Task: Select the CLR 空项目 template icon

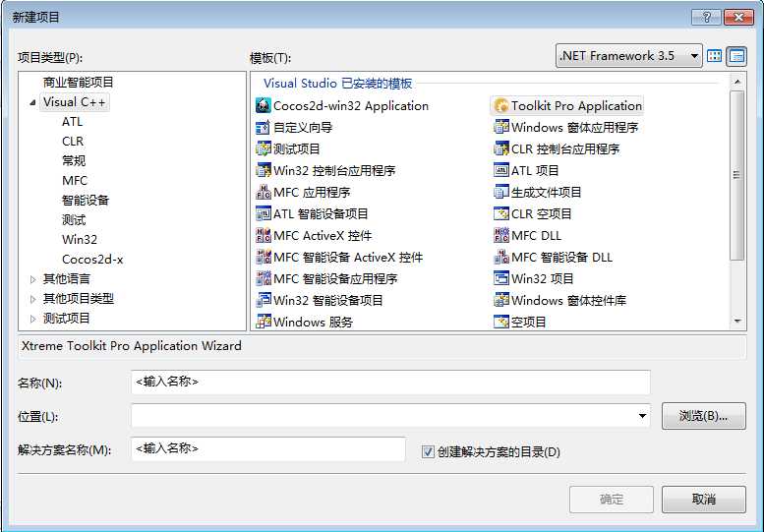Action: coord(500,213)
